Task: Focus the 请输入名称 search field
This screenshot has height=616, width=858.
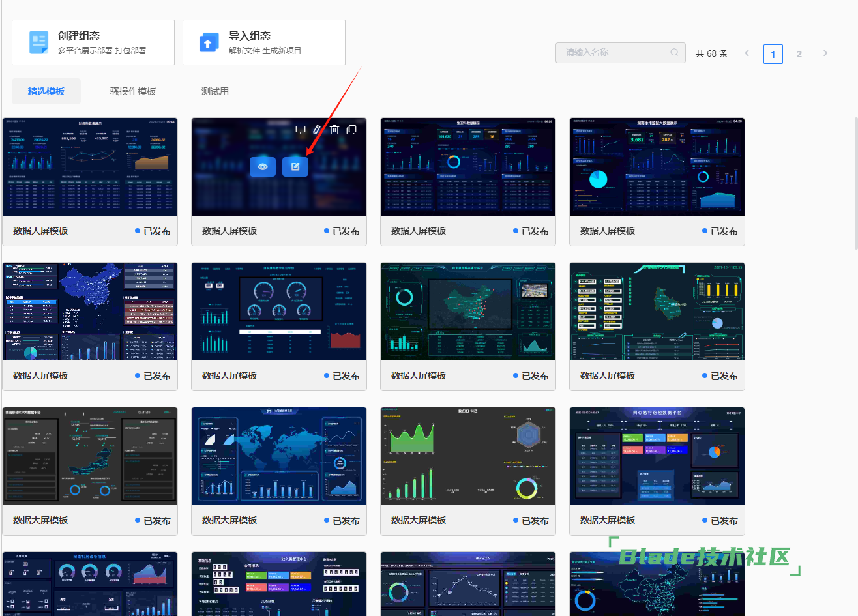Action: pyautogui.click(x=621, y=53)
